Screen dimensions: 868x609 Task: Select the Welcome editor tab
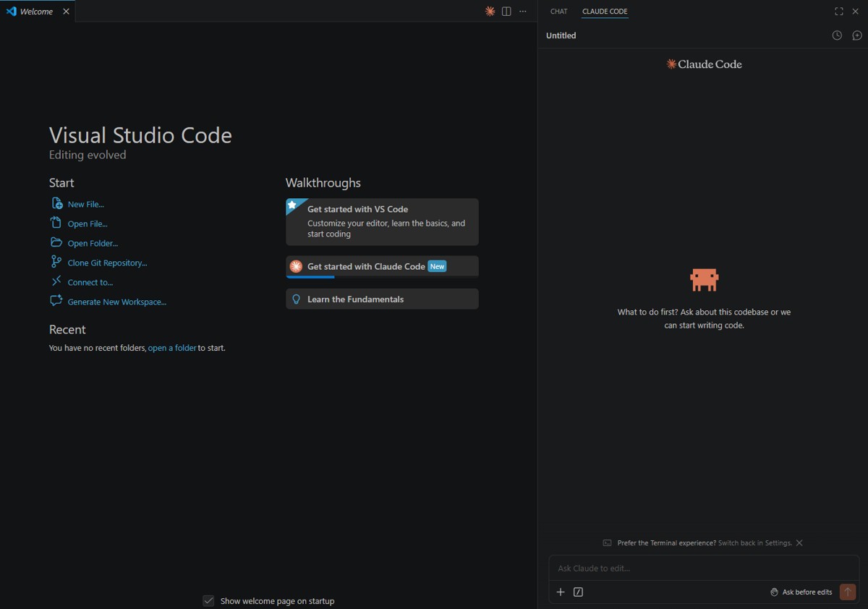[x=37, y=12]
